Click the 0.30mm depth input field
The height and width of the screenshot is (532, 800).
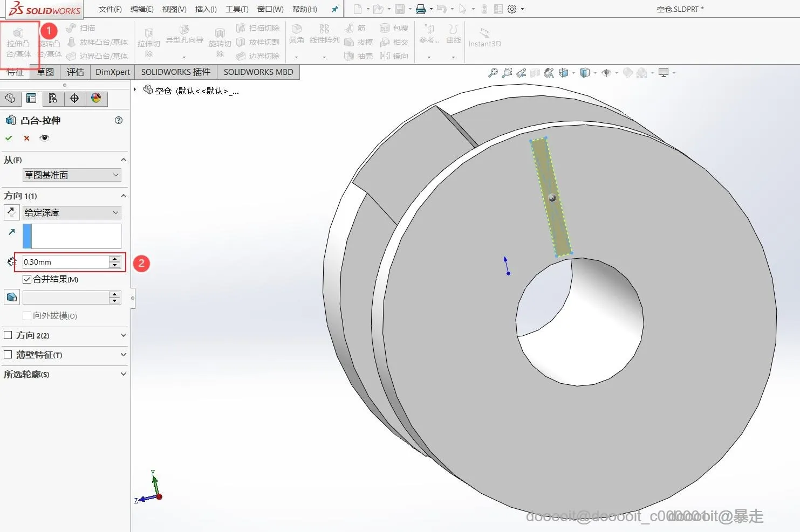pyautogui.click(x=65, y=262)
